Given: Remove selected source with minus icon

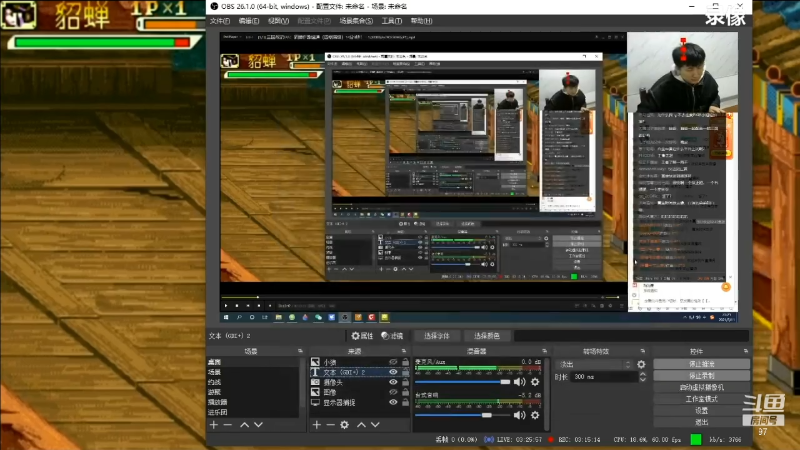Looking at the screenshot, I should (x=331, y=424).
